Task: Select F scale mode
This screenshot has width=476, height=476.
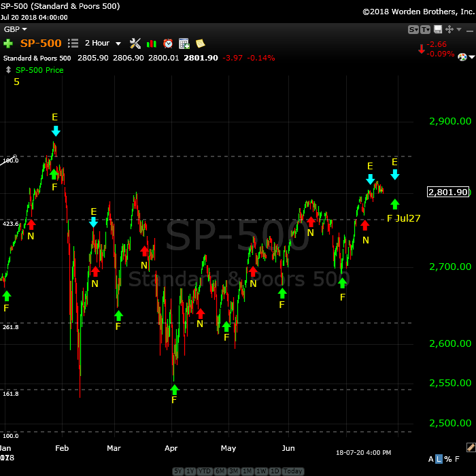Action: click(x=457, y=459)
